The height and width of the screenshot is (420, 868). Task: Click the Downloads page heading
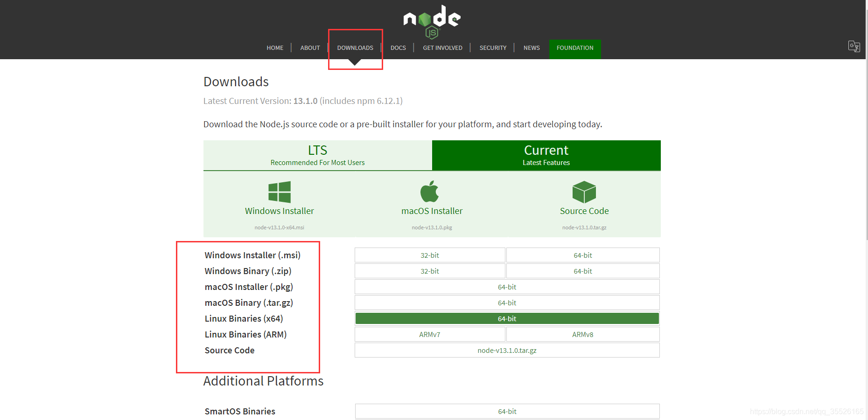236,82
